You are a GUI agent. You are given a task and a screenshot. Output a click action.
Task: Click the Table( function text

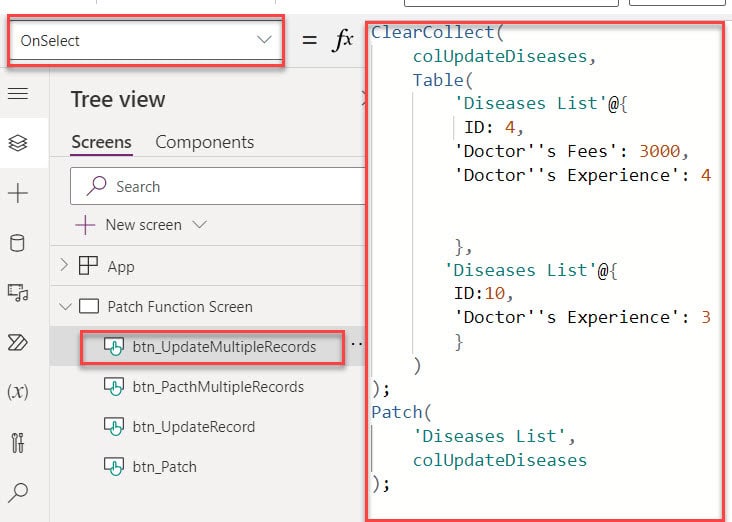pos(443,80)
